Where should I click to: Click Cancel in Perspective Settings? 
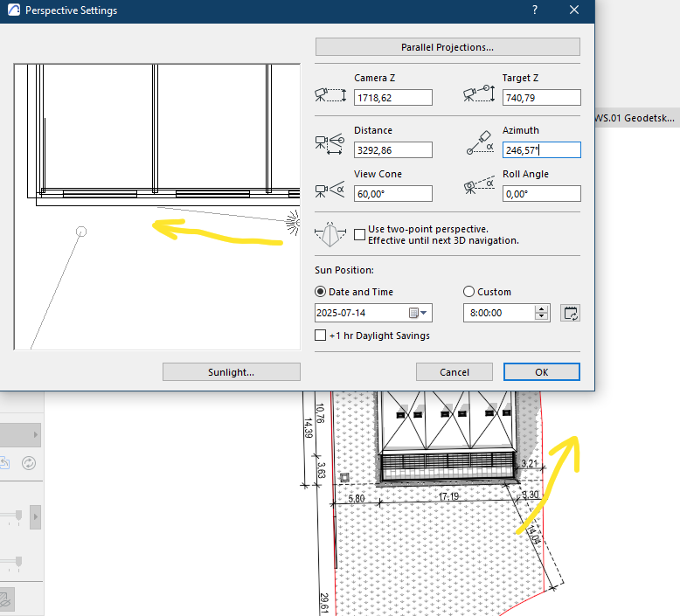[x=454, y=372]
